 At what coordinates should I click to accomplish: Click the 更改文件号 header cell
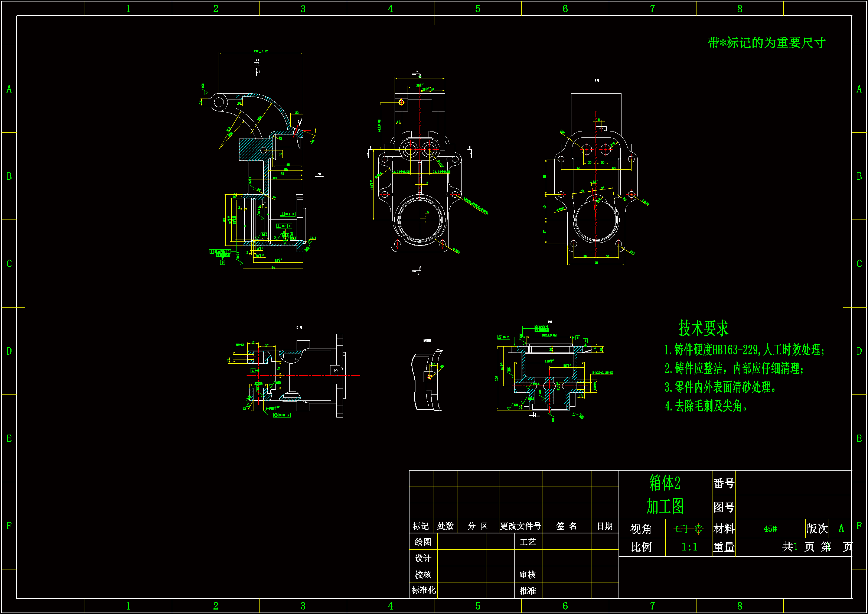(x=521, y=526)
